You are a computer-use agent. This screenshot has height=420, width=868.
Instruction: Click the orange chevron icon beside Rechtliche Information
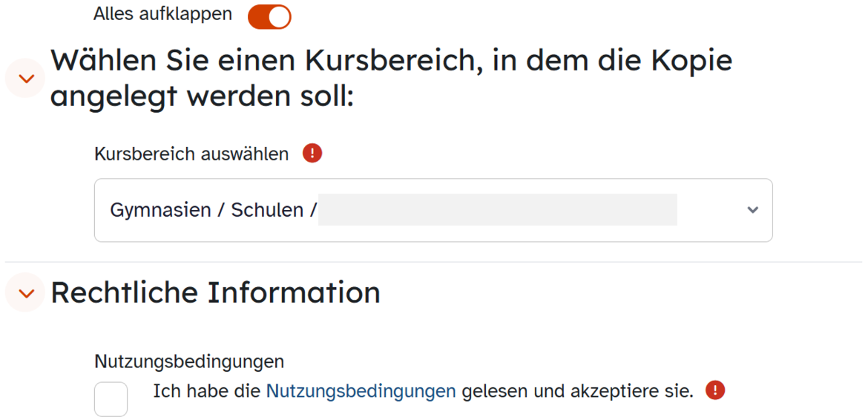(26, 293)
